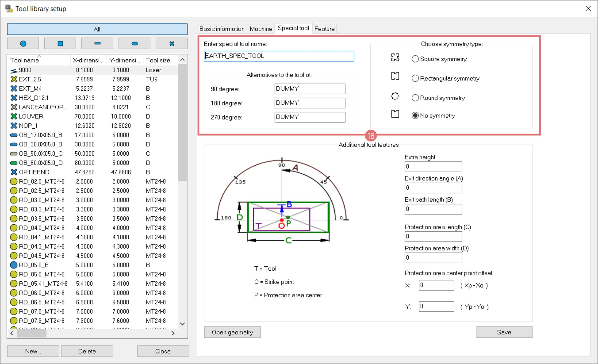The width and height of the screenshot is (598, 364).
Task: Click the square symmetry shape icon
Action: point(395,57)
